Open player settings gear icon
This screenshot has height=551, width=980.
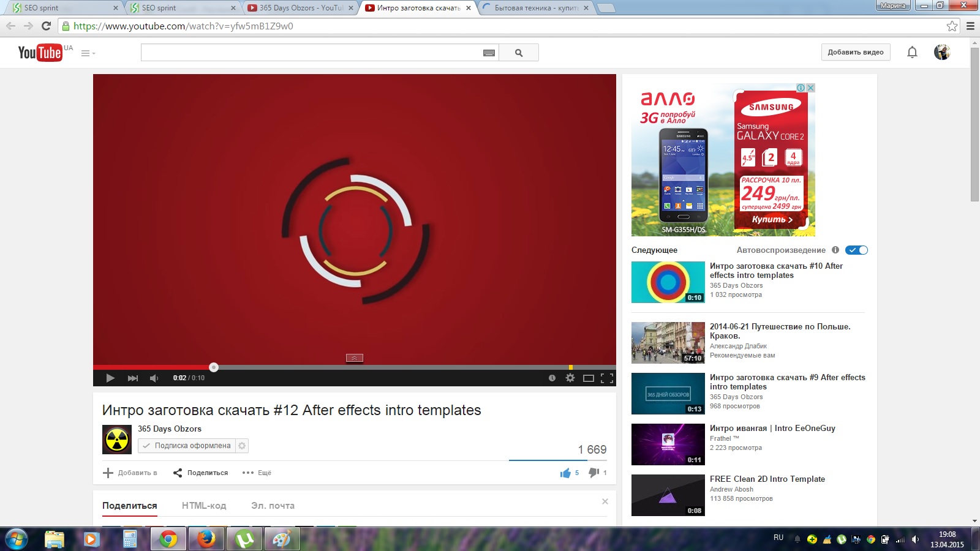[x=570, y=378]
